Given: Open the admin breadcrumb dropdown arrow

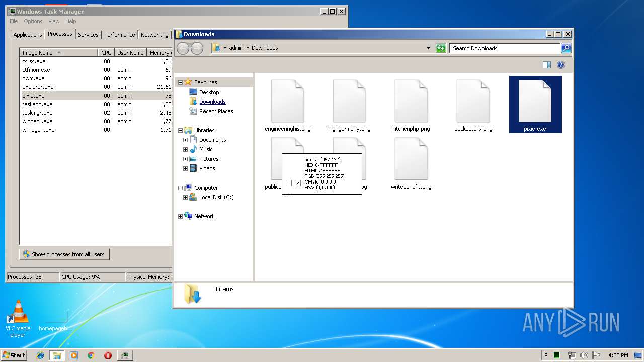Looking at the screenshot, I should click(x=248, y=48).
